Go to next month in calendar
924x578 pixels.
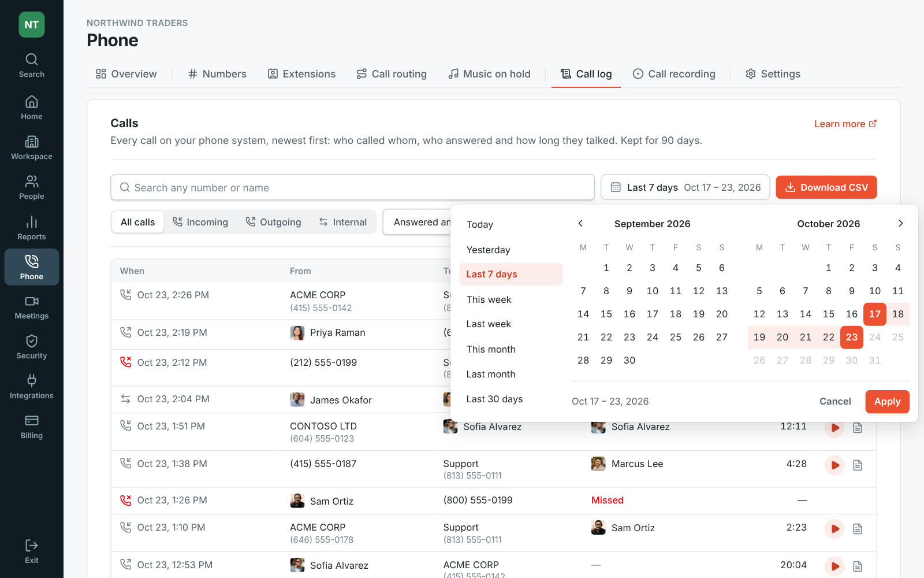(900, 224)
